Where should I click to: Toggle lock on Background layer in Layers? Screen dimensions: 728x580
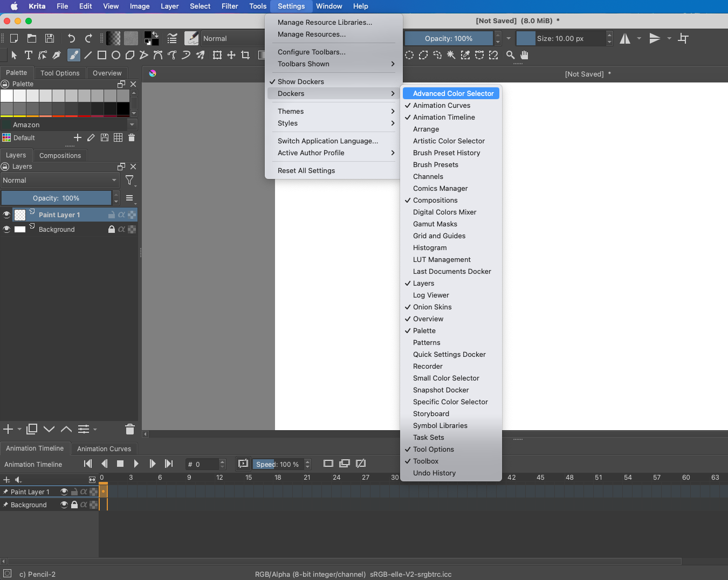[112, 229]
